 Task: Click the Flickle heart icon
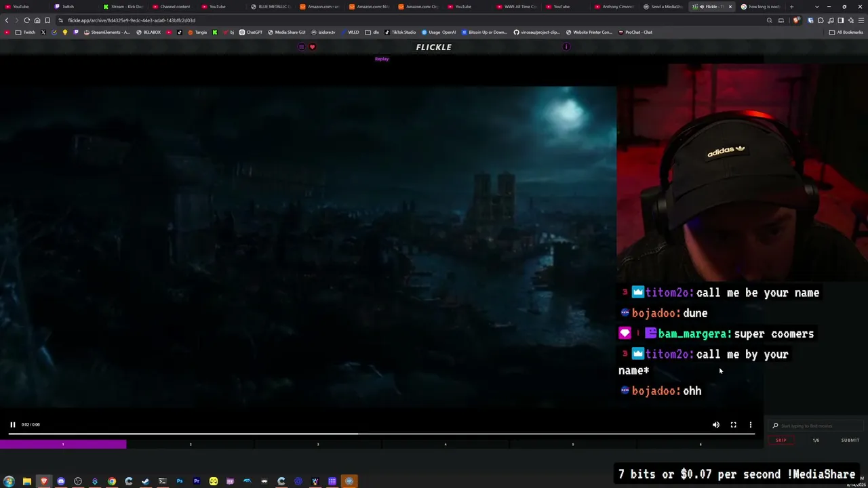312,47
